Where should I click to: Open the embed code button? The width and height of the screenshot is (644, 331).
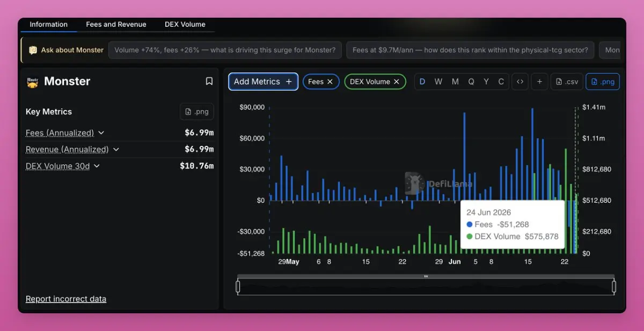pyautogui.click(x=520, y=82)
